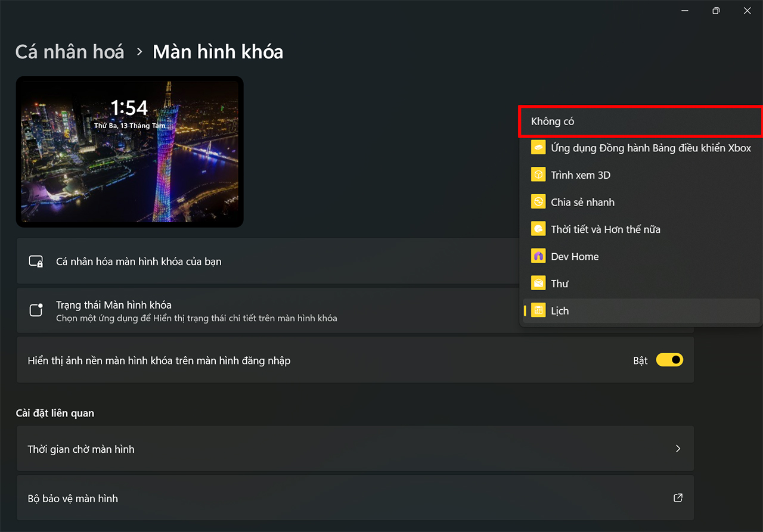Select 'Chia sẻ nhanh' option
Image resolution: width=763 pixels, height=532 pixels.
coord(641,203)
